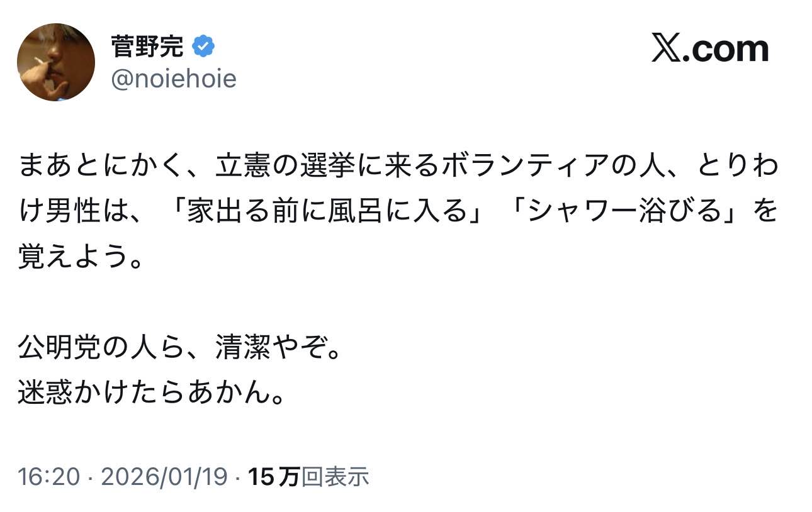This screenshot has height=512, width=812.
Task: Click the 2026/01/19 post date
Action: [x=164, y=477]
